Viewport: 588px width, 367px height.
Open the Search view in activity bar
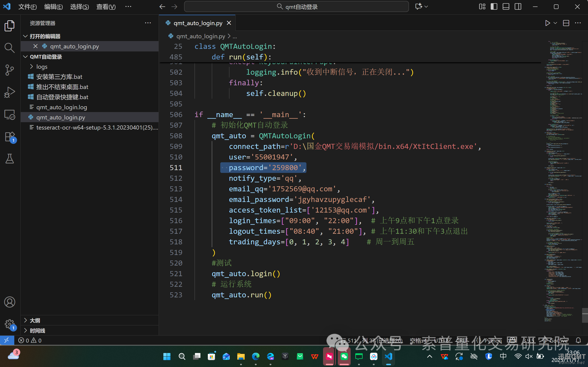coord(9,48)
